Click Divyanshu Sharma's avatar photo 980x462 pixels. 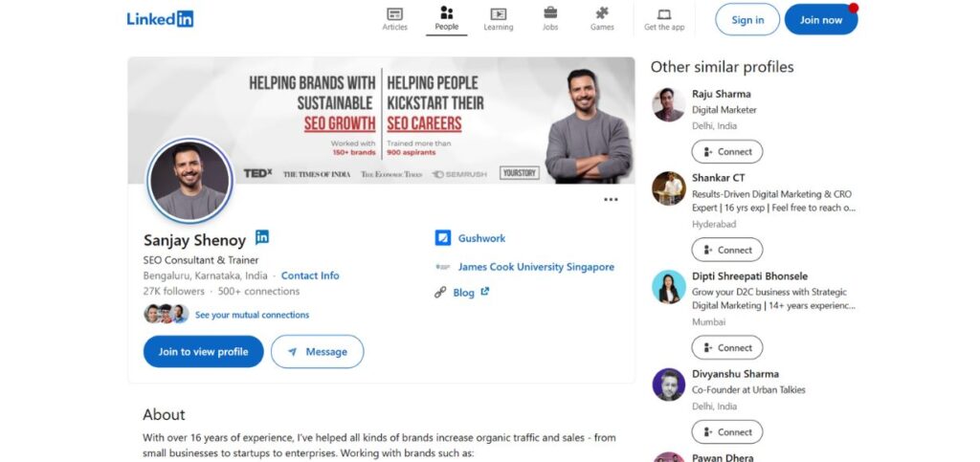pos(669,385)
